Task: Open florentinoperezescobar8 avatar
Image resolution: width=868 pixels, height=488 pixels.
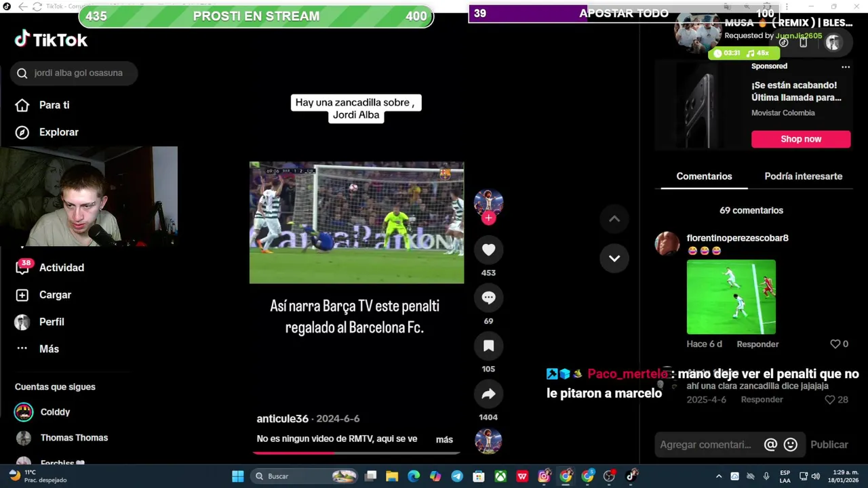Action: point(667,243)
